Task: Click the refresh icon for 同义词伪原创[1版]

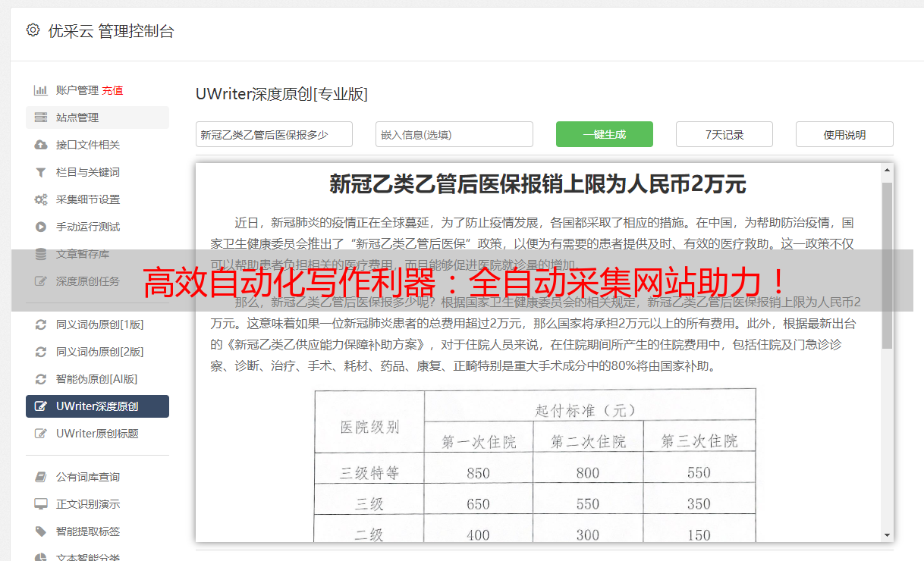Action: (x=41, y=324)
